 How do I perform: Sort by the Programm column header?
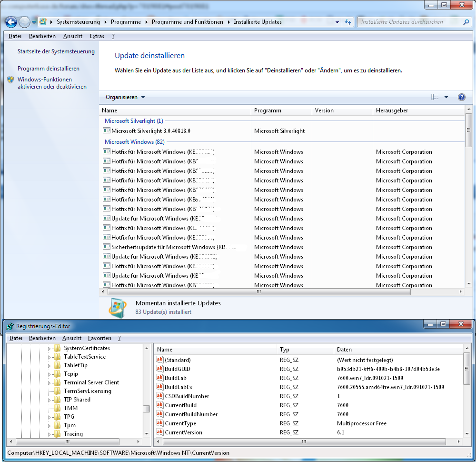pyautogui.click(x=281, y=110)
